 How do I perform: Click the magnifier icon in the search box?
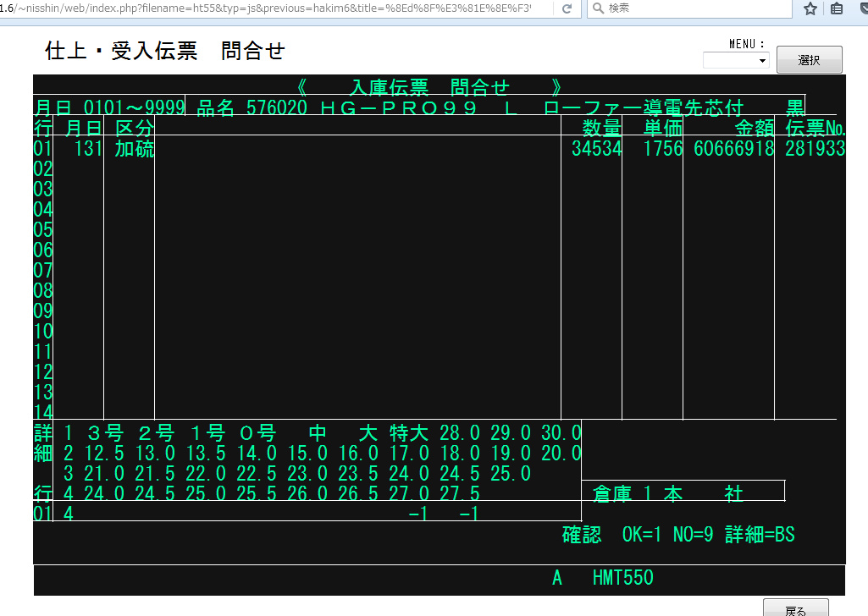[x=597, y=8]
